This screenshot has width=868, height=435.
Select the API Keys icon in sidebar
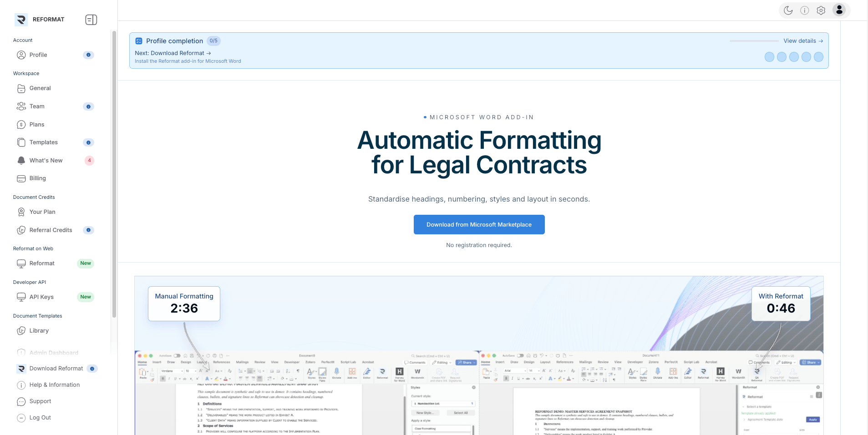click(x=21, y=297)
